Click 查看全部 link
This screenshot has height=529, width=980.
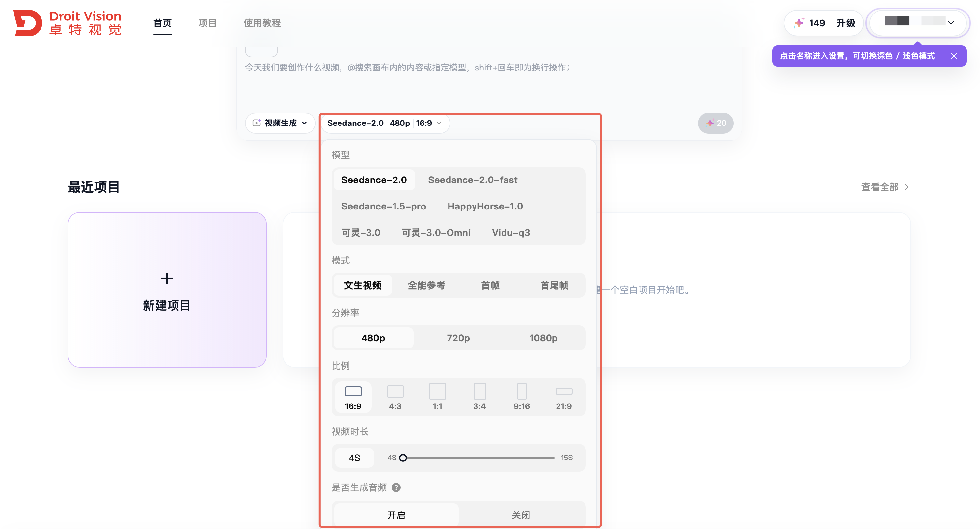point(885,187)
